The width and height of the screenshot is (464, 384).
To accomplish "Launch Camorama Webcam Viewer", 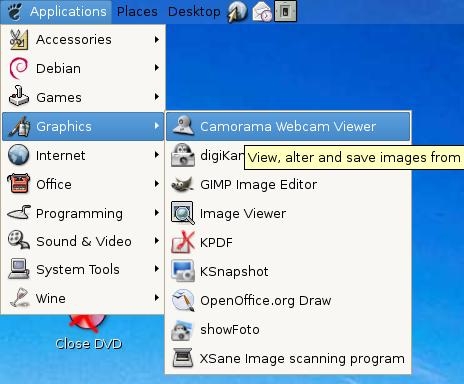I will [x=288, y=126].
